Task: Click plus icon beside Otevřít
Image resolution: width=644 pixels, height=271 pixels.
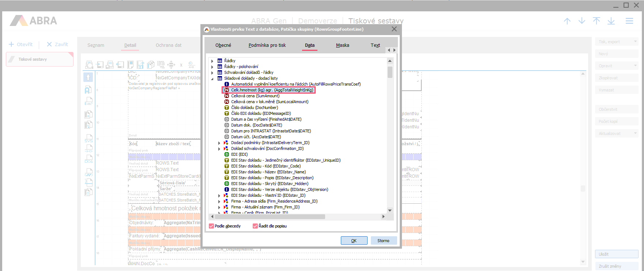Action: point(11,44)
